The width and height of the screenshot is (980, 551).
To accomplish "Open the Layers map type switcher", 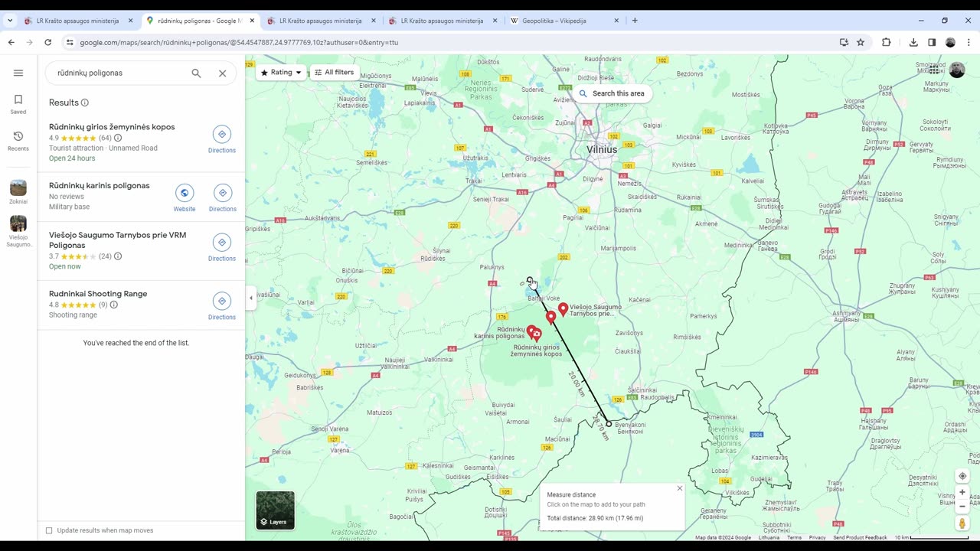I will 275,510.
